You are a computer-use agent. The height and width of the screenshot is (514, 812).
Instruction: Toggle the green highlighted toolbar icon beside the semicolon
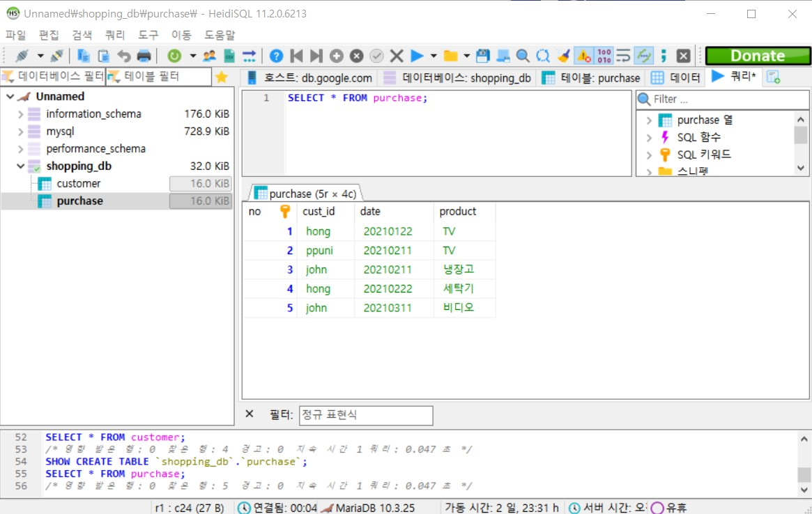[644, 56]
